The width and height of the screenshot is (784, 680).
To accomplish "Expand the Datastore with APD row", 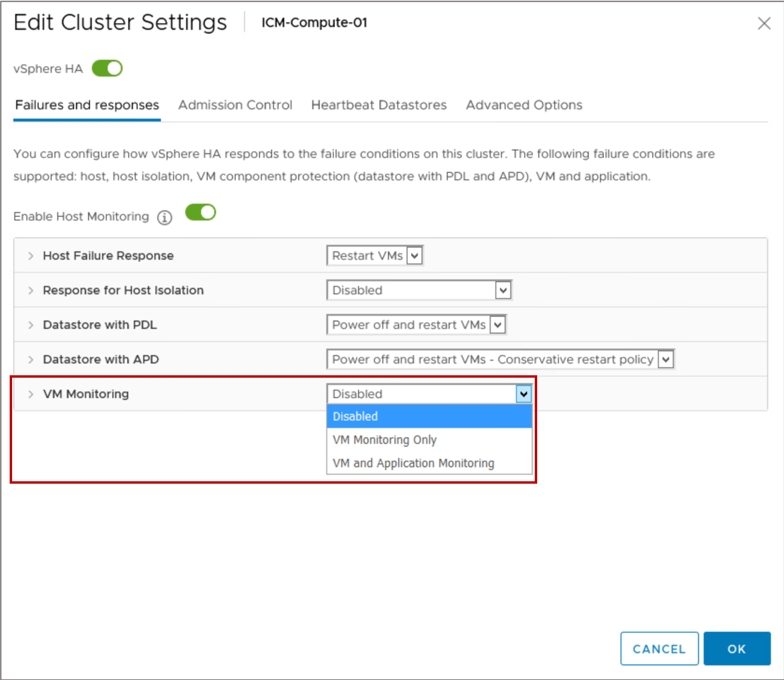I will 31,360.
